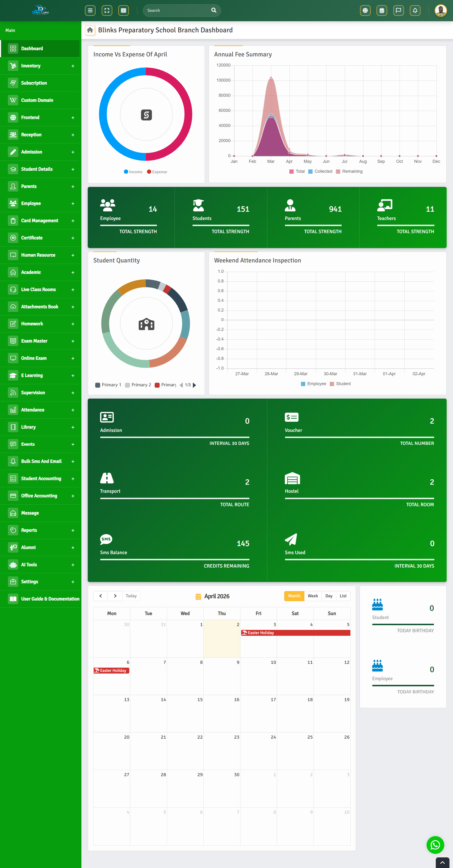The height and width of the screenshot is (868, 453).
Task: Click the home icon beside dashboard title
Action: coord(90,30)
